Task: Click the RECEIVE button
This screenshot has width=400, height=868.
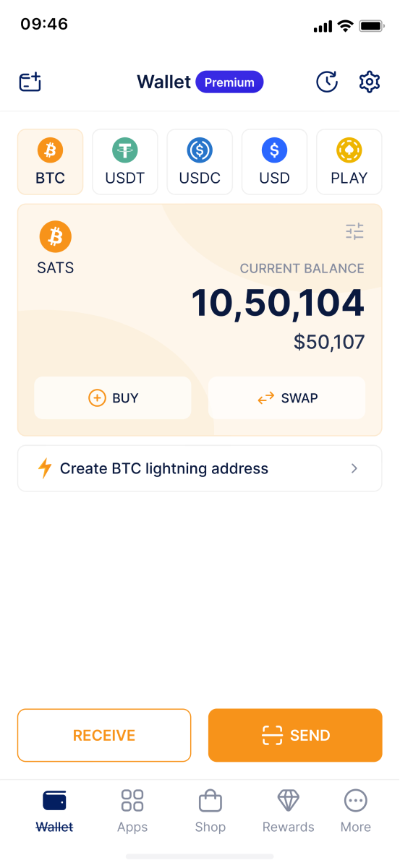Action: click(104, 735)
